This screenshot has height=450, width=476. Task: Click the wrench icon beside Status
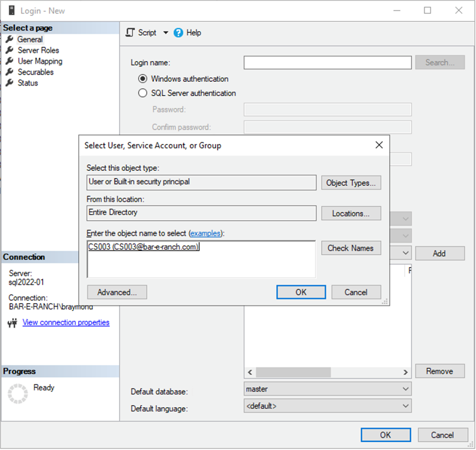click(9, 83)
